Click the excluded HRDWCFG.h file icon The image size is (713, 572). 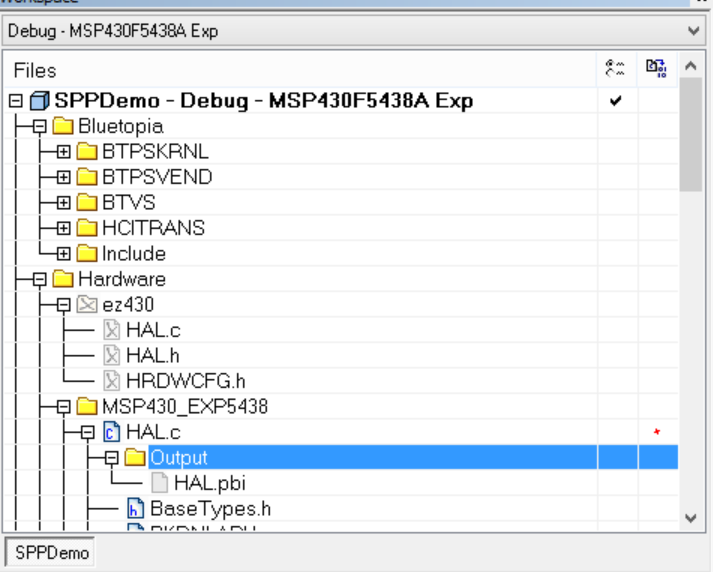111,381
